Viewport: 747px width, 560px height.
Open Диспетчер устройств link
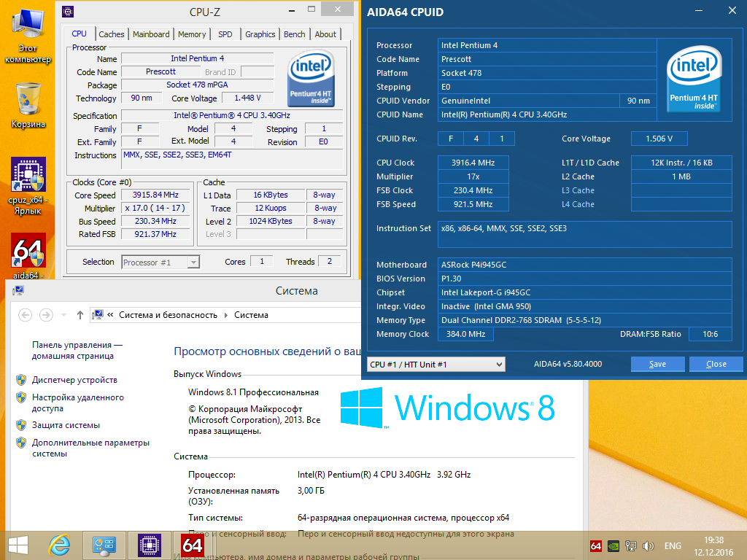click(x=75, y=379)
